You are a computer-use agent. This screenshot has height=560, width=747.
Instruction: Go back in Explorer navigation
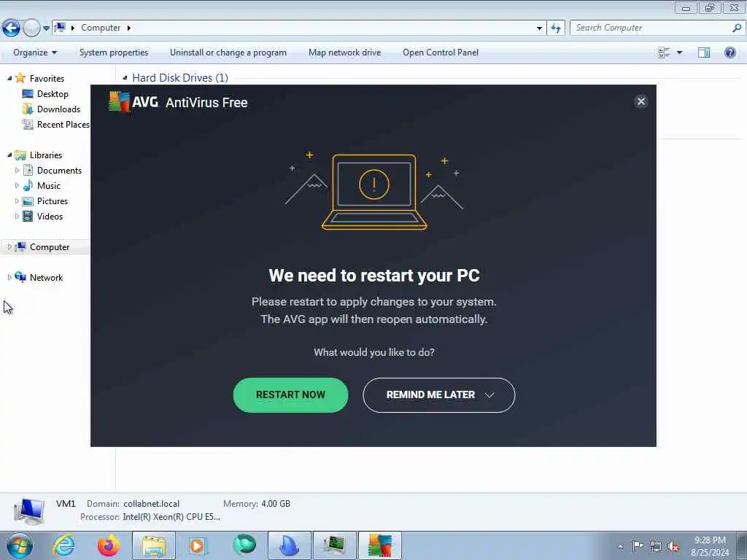[x=11, y=28]
